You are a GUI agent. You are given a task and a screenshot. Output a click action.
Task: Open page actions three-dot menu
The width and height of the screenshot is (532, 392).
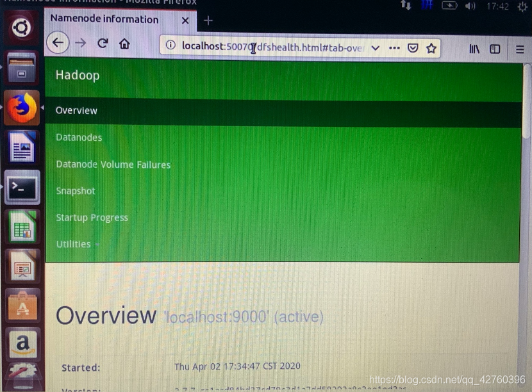click(394, 48)
